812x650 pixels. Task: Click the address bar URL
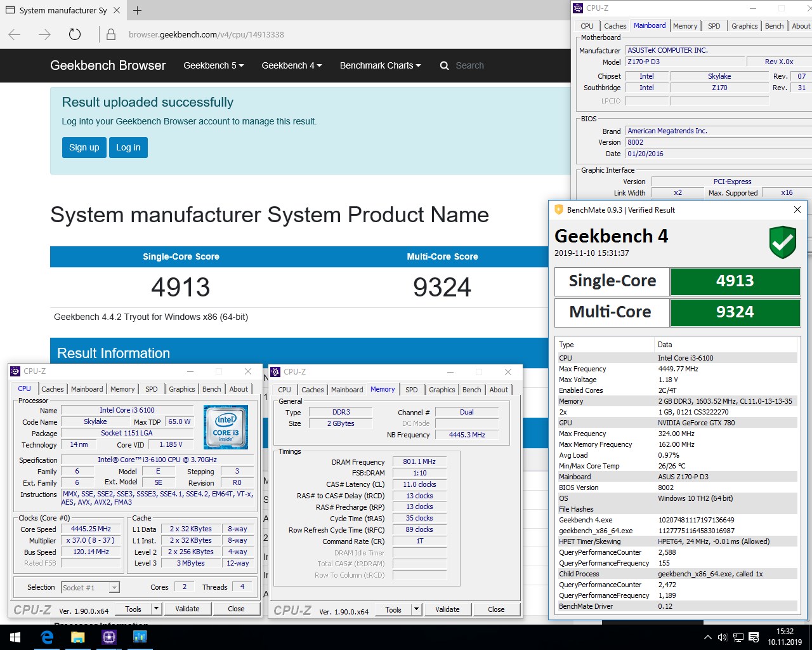pos(206,35)
